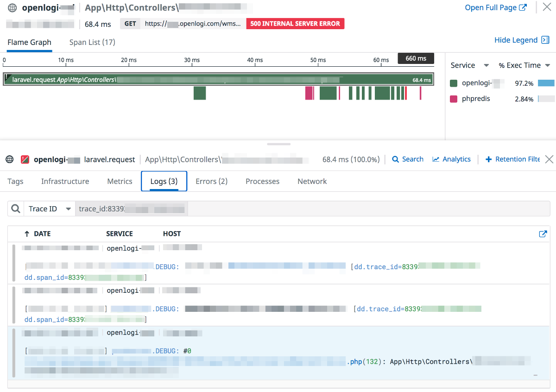
Task: Switch to the Flame Graph tab
Action: pos(30,42)
